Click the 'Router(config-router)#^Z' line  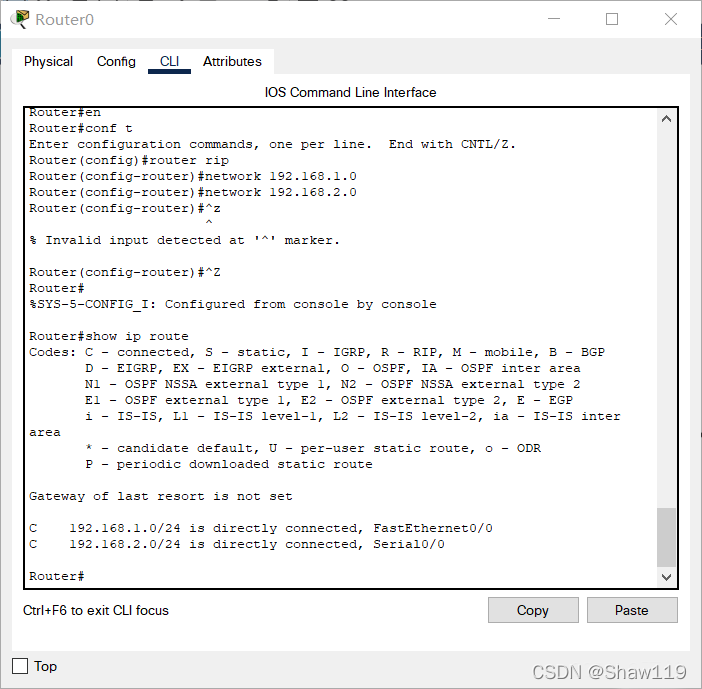point(125,272)
